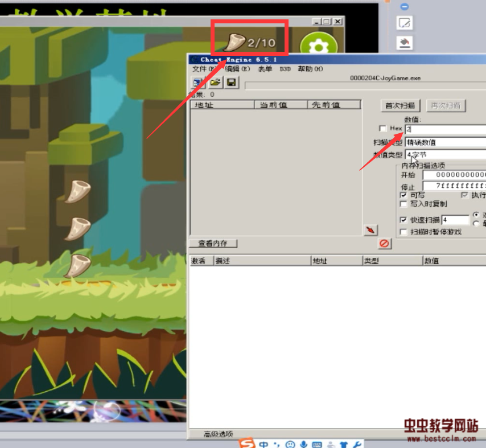Click the 停止 stop address field
The image size is (486, 448).
454,186
